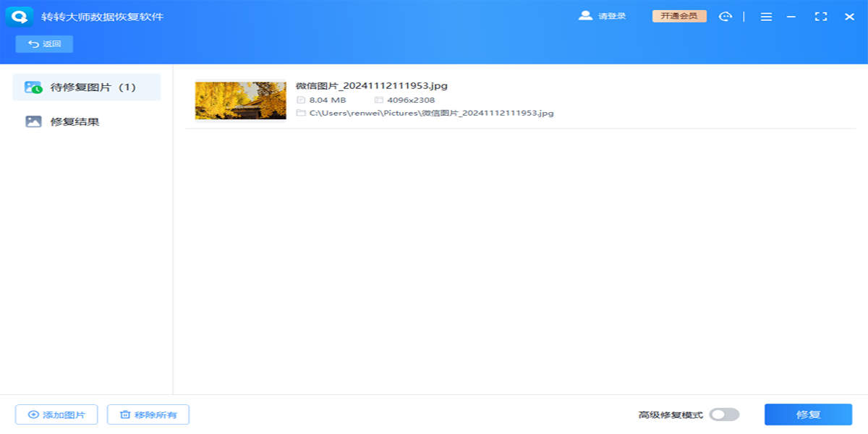Click the user avatar icon
The height and width of the screenshot is (434, 868).
(x=585, y=16)
